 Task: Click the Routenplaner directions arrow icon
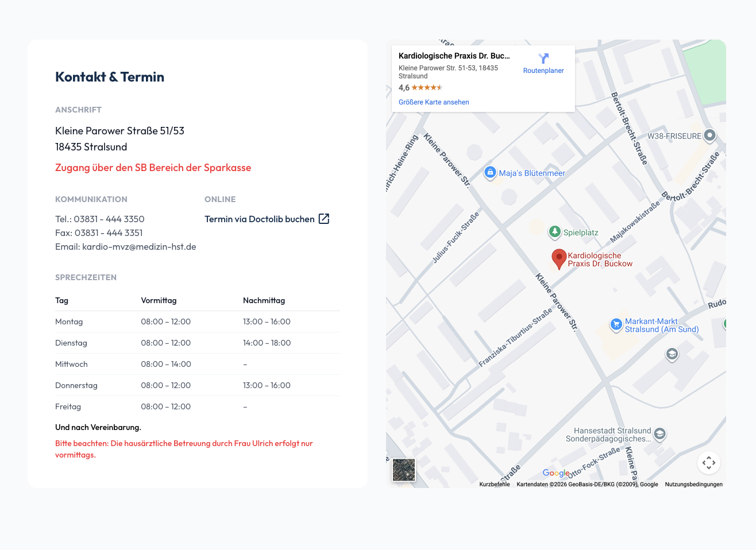tap(543, 59)
